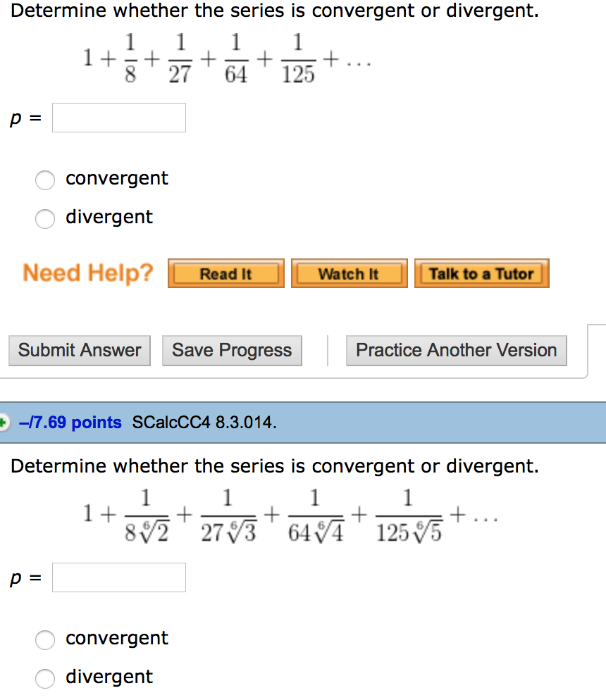
Task: Open the Read It help resource
Action: click(x=225, y=273)
